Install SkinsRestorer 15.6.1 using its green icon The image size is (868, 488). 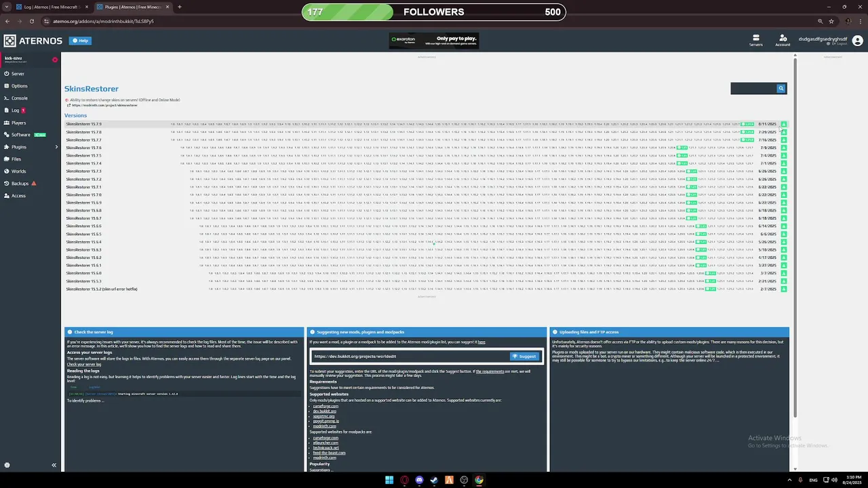point(783,266)
